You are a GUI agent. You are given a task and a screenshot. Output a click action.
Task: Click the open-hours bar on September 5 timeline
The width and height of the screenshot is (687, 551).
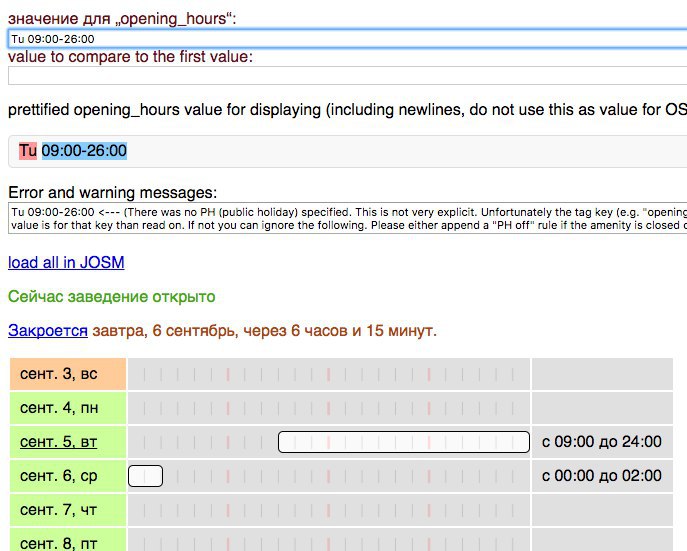click(x=403, y=441)
